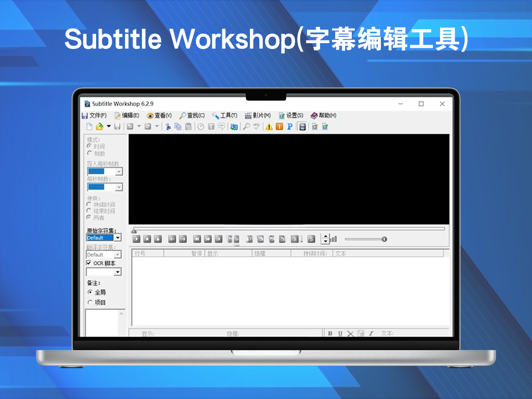
Task: Click the magnifier search icon in the toolbar
Action: point(247,127)
